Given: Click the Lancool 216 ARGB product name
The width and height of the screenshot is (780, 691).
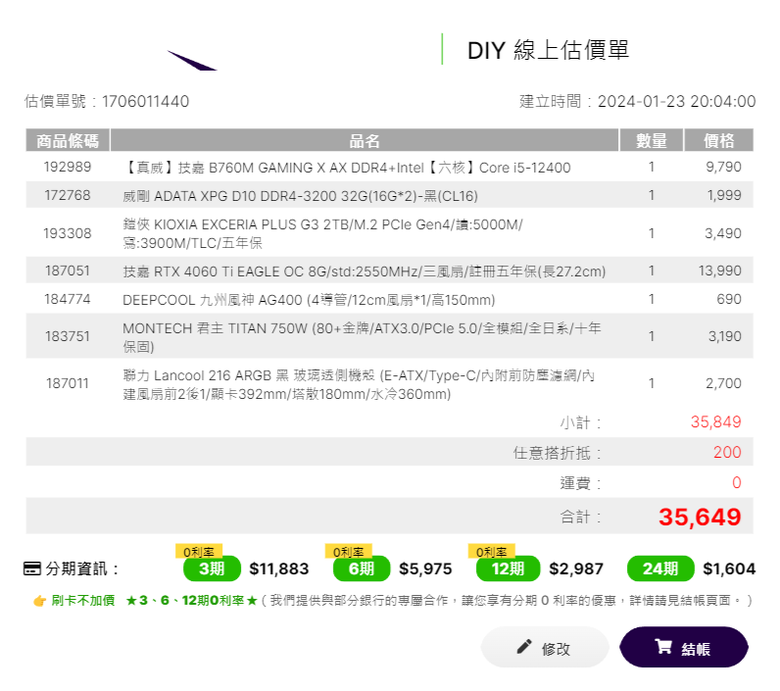Looking at the screenshot, I should pos(359,385).
